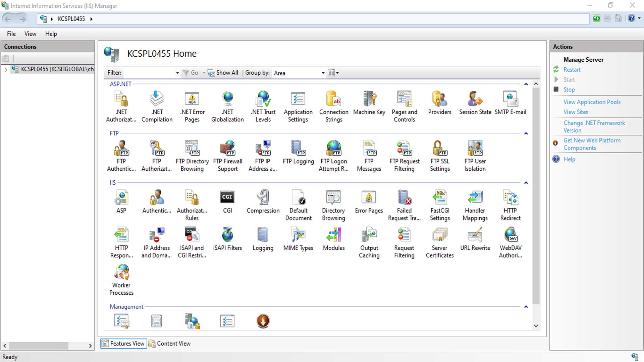Image resolution: width=644 pixels, height=362 pixels.
Task: Click Get New Web Platform Components link
Action: coord(592,144)
